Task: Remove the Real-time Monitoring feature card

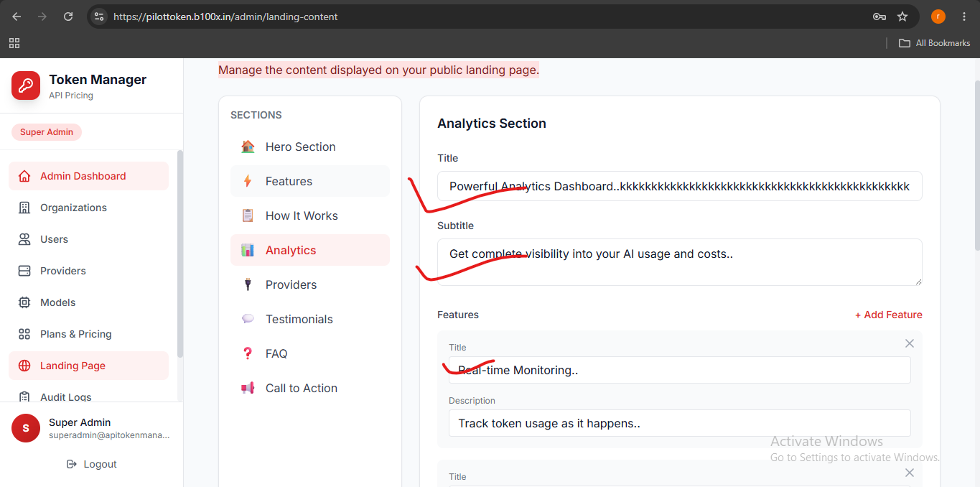Action: click(910, 343)
